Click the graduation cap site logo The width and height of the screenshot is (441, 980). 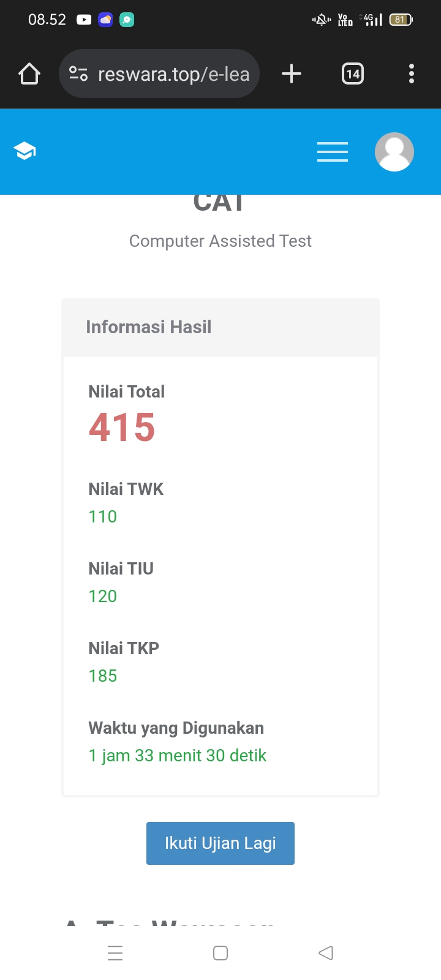click(x=25, y=151)
